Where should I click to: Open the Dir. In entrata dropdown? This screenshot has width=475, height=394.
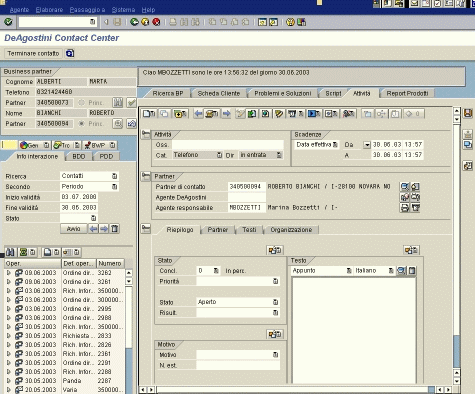pyautogui.click(x=279, y=155)
